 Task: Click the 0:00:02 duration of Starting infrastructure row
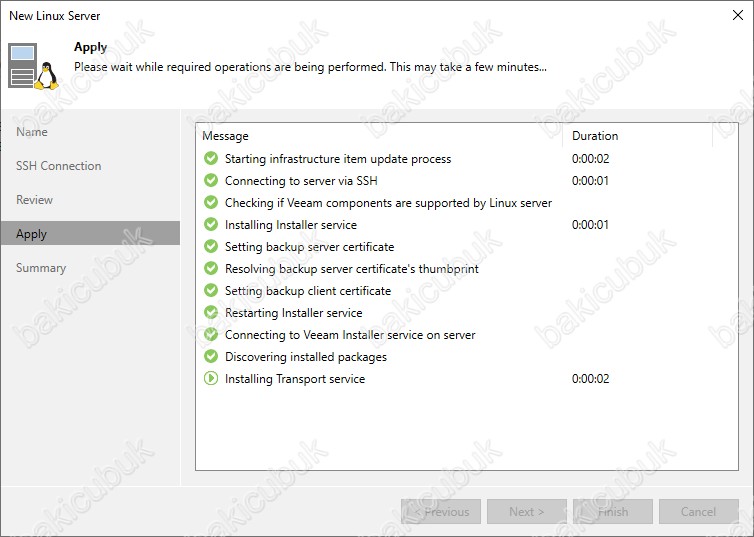coord(591,159)
